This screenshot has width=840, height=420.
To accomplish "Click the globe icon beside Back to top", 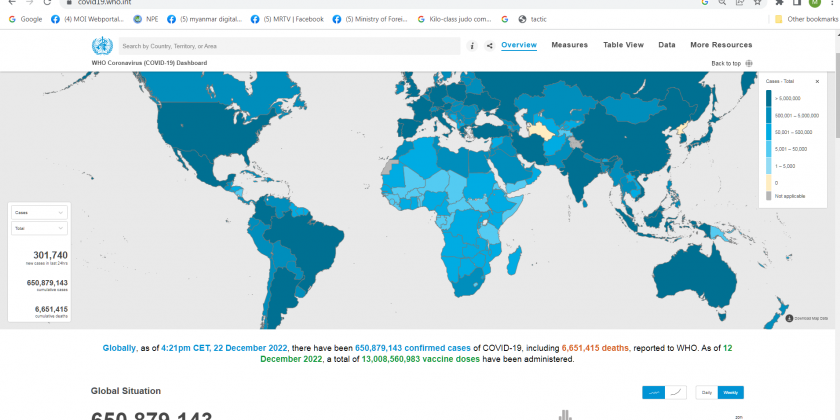I will click(749, 63).
